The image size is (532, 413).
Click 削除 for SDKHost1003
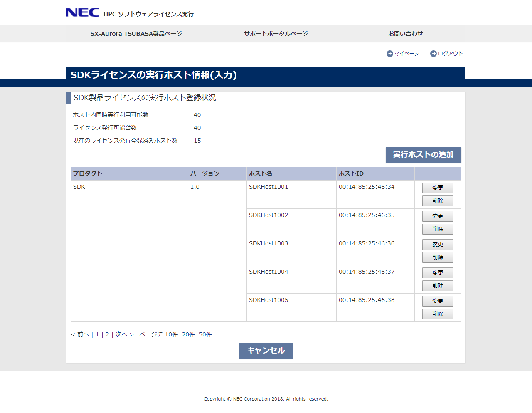tap(438, 257)
